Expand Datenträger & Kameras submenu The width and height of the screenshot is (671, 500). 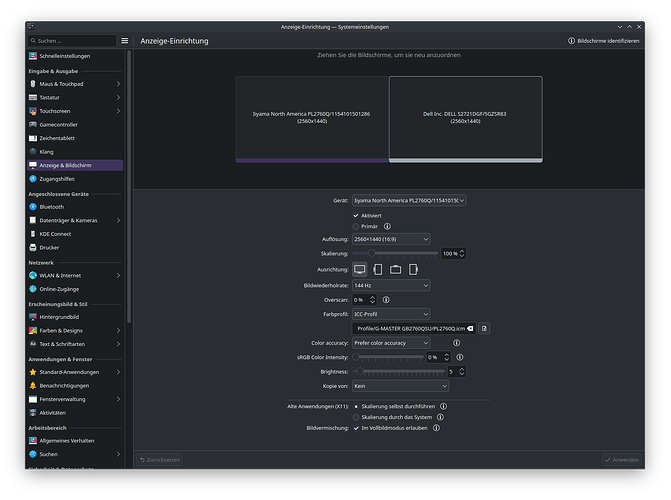[118, 220]
